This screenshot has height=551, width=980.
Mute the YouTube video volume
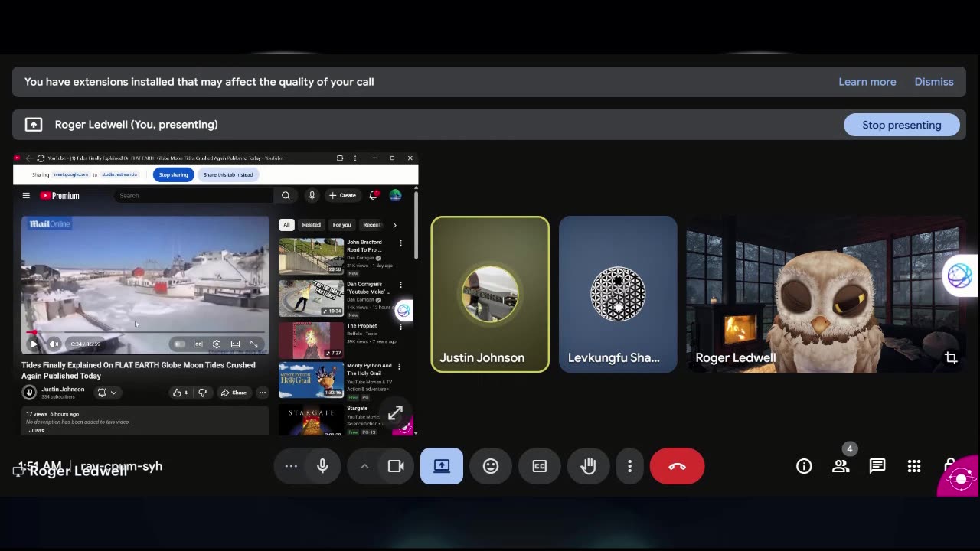click(54, 344)
